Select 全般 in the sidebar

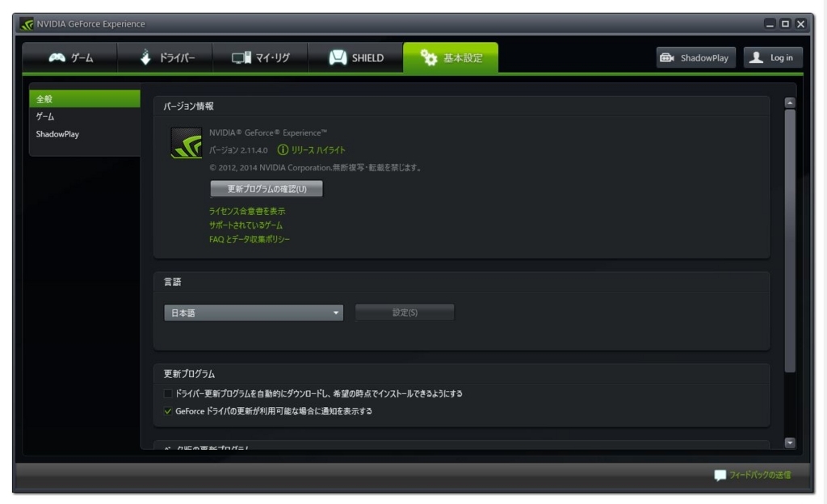[x=85, y=99]
